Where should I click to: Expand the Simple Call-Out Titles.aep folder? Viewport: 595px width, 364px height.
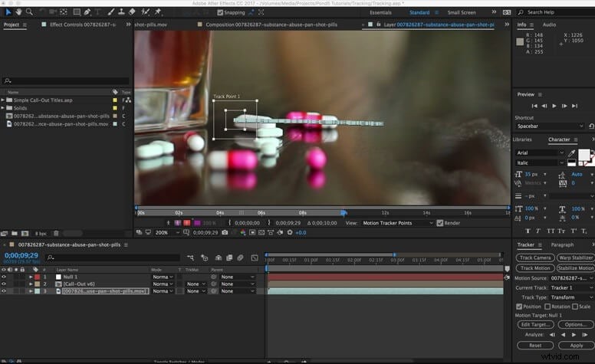click(2, 100)
